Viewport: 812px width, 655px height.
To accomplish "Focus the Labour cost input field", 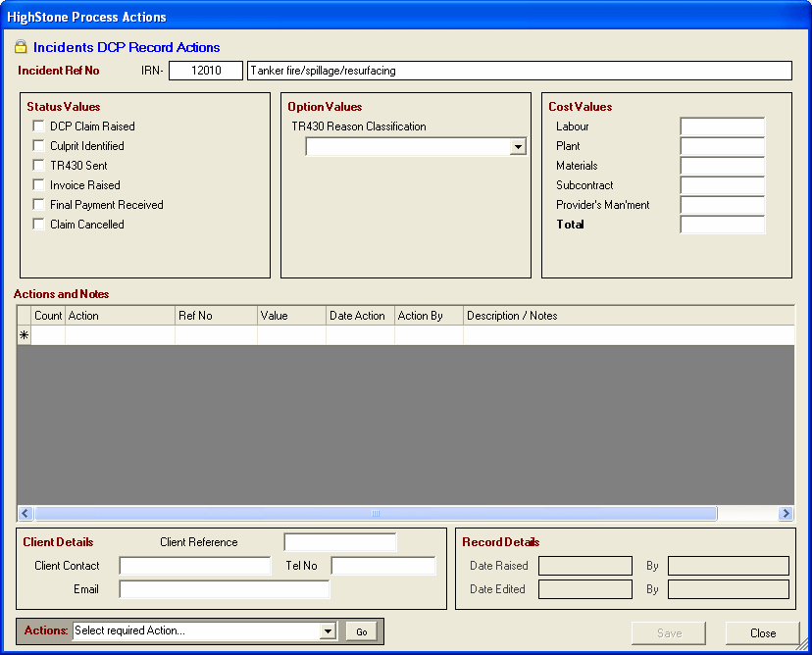I will coord(722,126).
